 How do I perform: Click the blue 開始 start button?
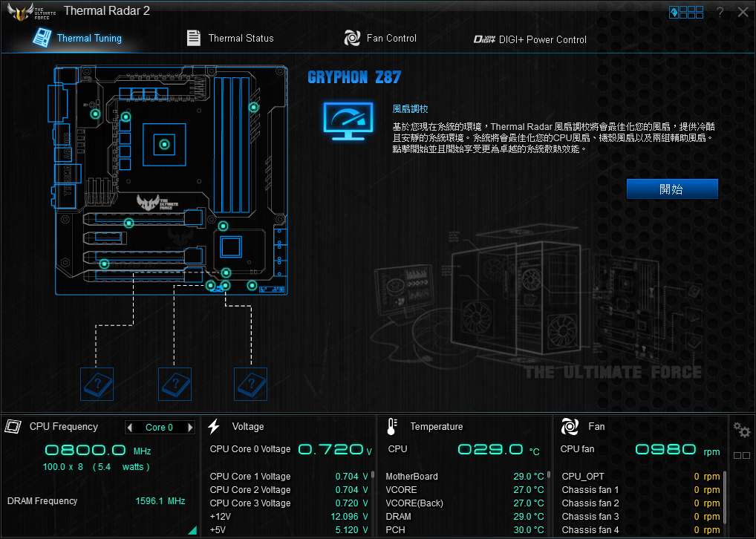click(671, 189)
